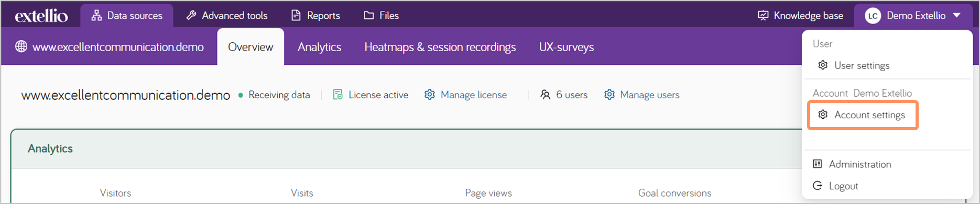
Task: Click the Visitors column label
Action: 116,193
